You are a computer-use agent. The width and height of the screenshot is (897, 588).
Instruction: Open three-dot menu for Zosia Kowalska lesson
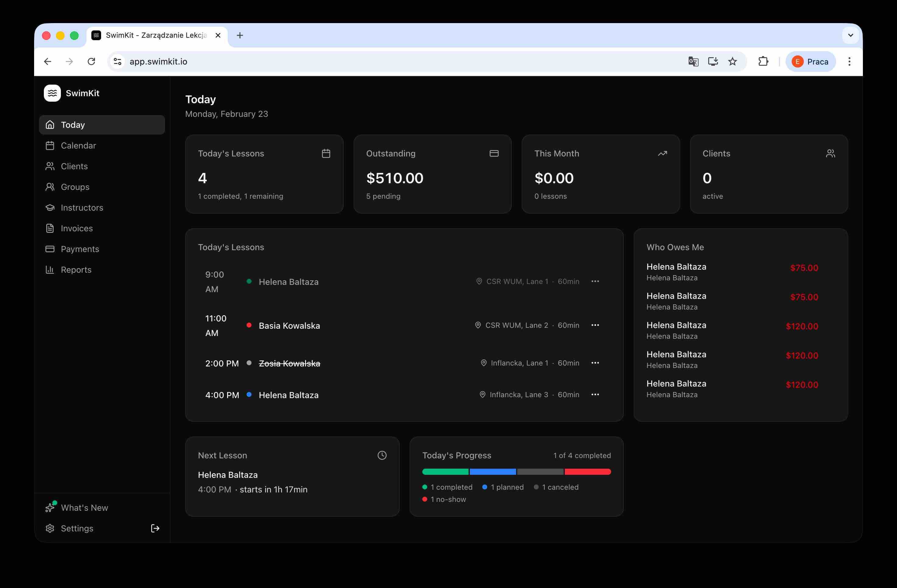coord(595,363)
